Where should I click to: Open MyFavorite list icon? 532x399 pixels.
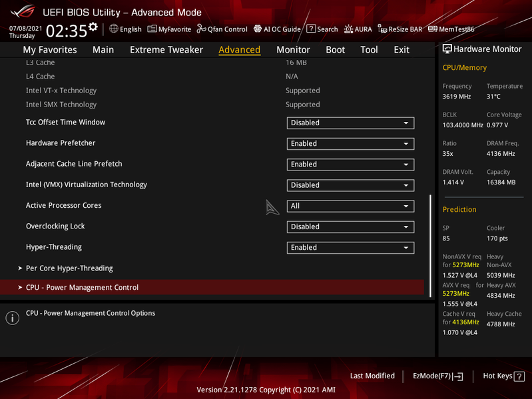click(152, 29)
